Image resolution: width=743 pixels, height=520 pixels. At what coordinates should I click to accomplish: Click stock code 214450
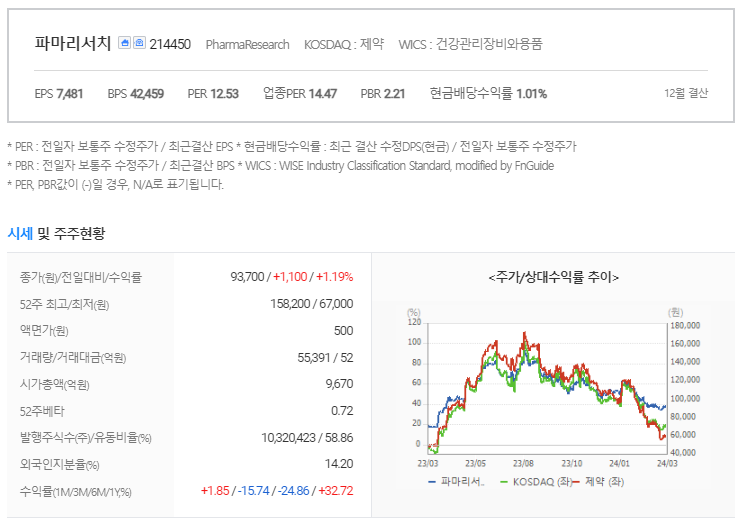tap(170, 44)
